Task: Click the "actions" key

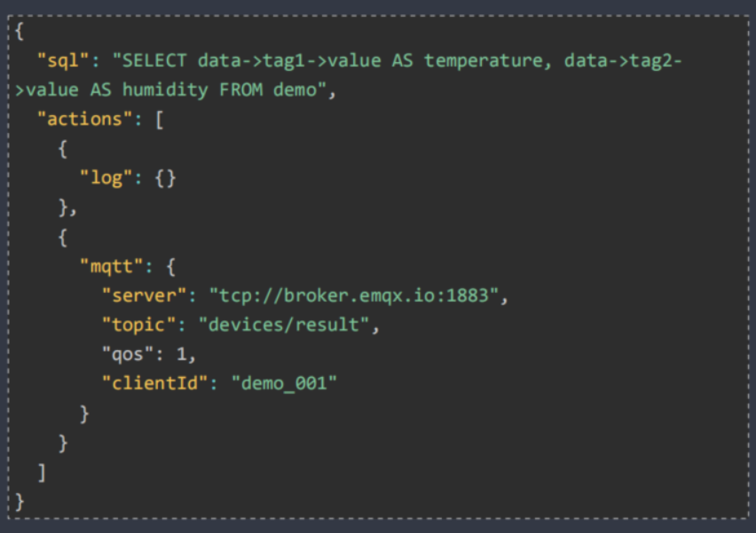Action: [85, 119]
